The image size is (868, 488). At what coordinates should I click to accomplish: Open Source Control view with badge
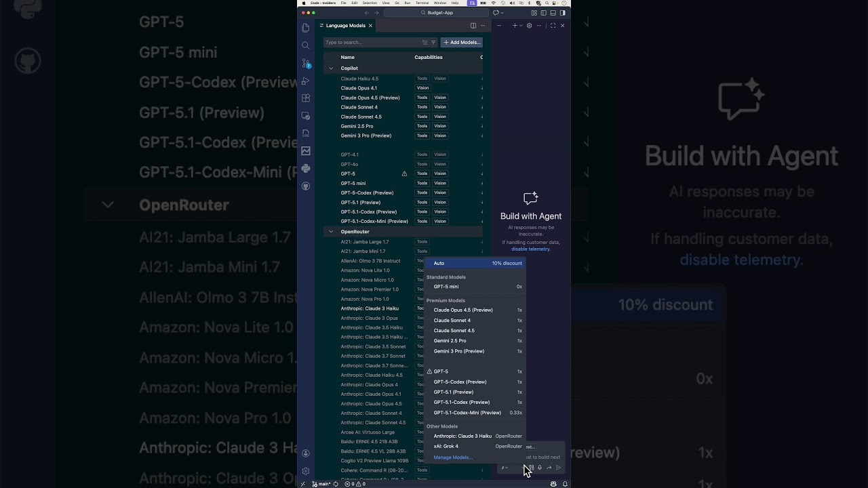pos(306,64)
